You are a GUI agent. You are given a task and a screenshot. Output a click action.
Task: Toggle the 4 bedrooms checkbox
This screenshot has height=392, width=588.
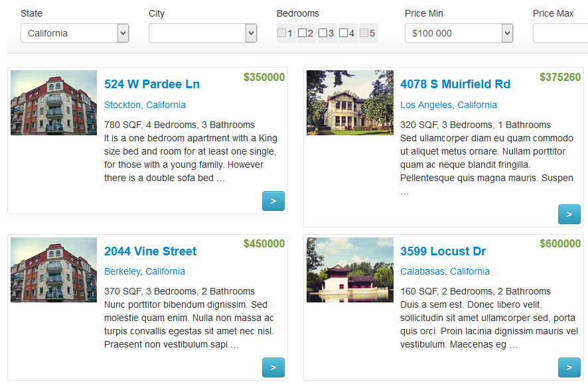pos(343,32)
